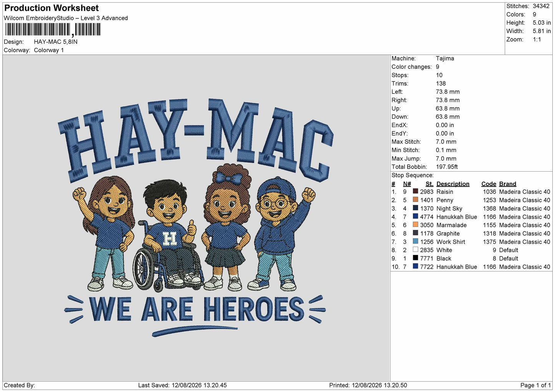Click Hanukkah Blue swatch in row 10

tap(415, 266)
